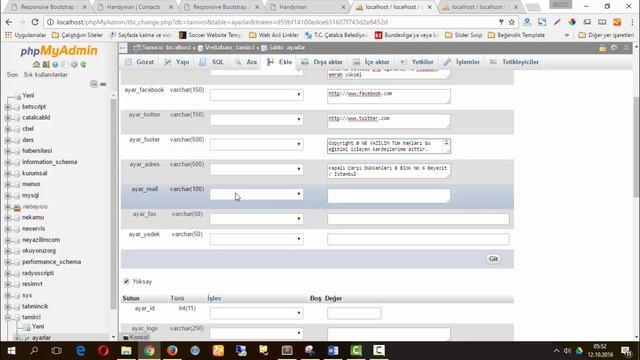Click the lock icon in top bar
The height and width of the screenshot is (360, 640).
pyautogui.click(x=602, y=48)
